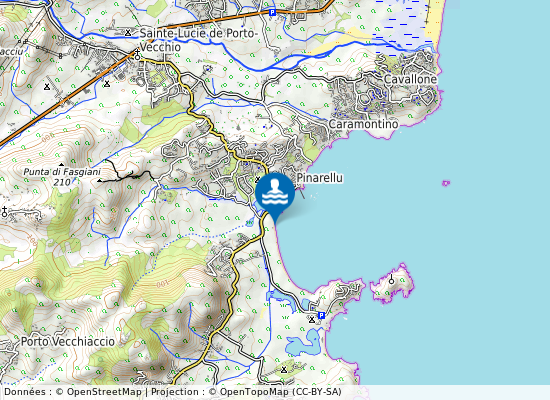Select the campsite icon left of Sainte-Lucie label
Viewport: 550px width, 400px height.
128,33
